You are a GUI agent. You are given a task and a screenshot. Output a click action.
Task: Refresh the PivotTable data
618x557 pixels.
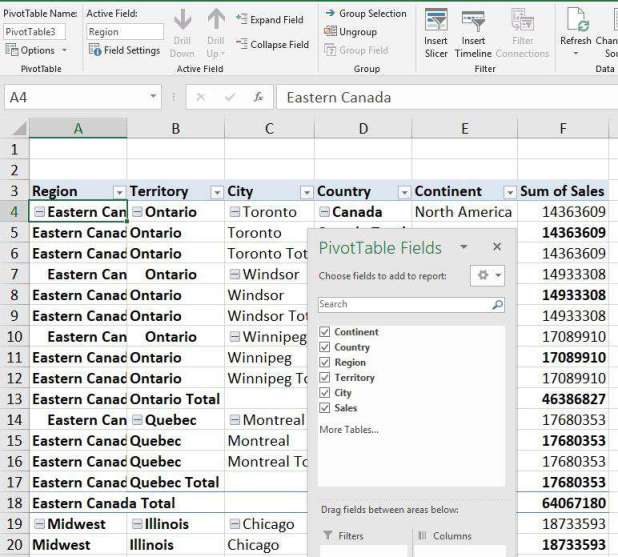pos(576,33)
